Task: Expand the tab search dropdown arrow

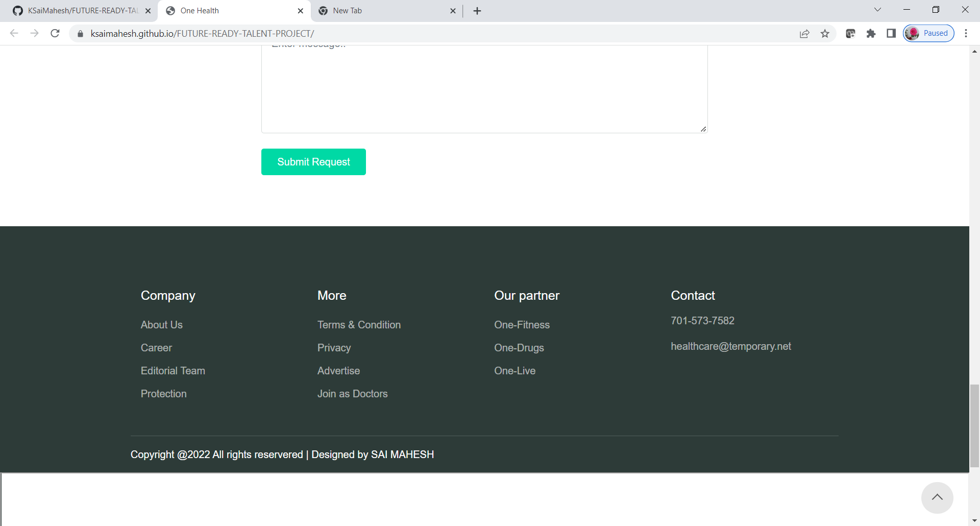Action: point(877,10)
